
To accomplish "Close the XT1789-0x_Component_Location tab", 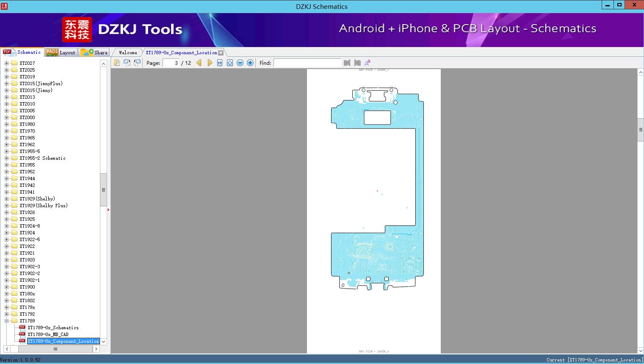I will 221,53.
